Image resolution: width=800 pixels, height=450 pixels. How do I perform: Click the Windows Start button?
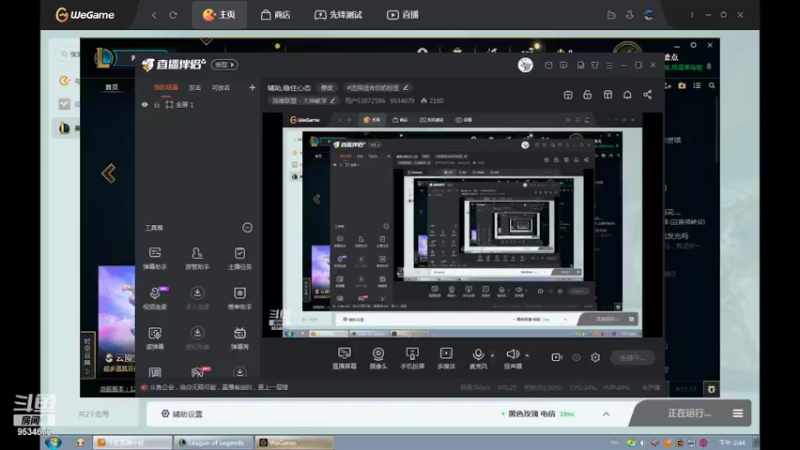[54, 442]
